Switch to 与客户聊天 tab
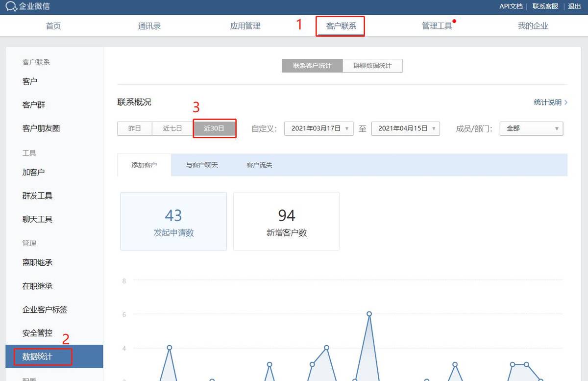Image resolution: width=588 pixels, height=381 pixels. click(202, 165)
